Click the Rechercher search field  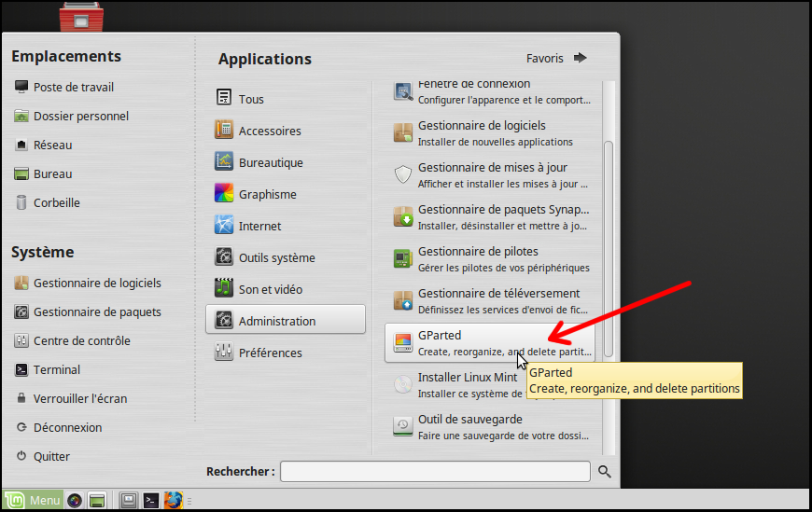pyautogui.click(x=435, y=472)
